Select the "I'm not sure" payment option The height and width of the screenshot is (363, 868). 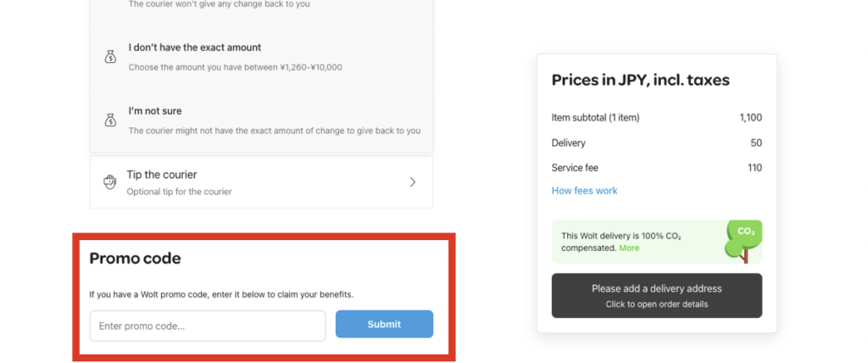click(261, 120)
